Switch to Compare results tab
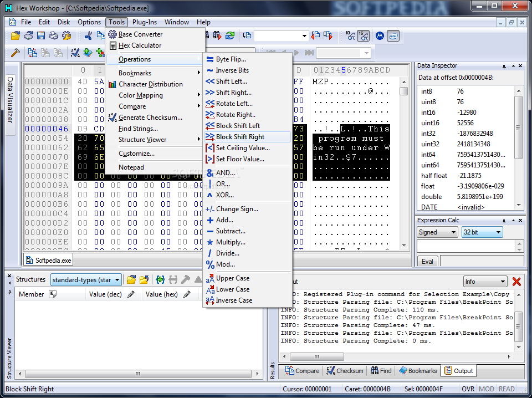Viewport: 532px width, 398px height. tap(302, 371)
